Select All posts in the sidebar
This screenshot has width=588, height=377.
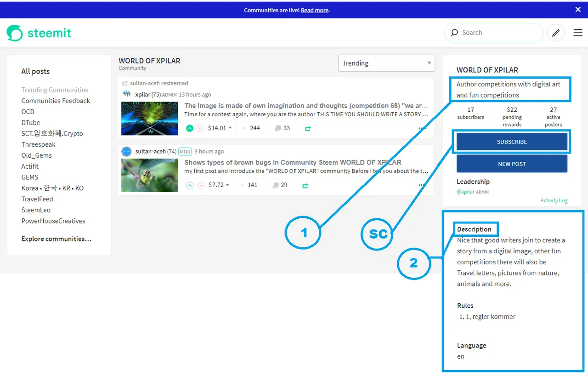(x=35, y=71)
